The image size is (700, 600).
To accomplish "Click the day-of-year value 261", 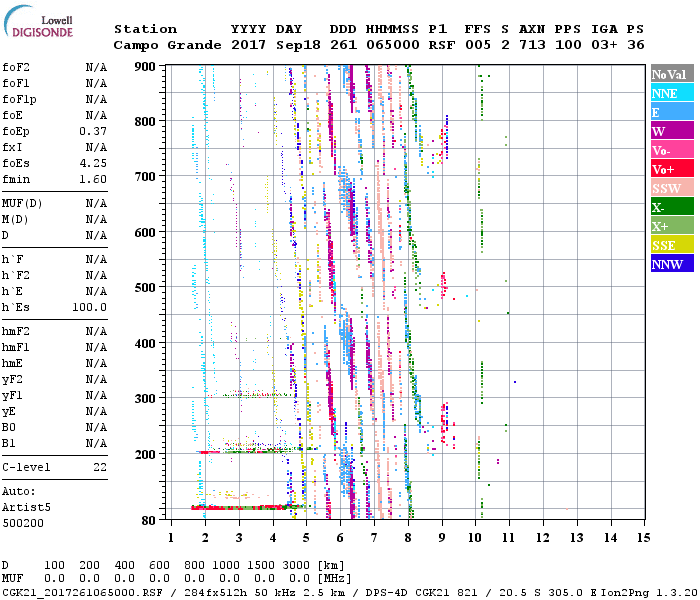I will point(343,45).
